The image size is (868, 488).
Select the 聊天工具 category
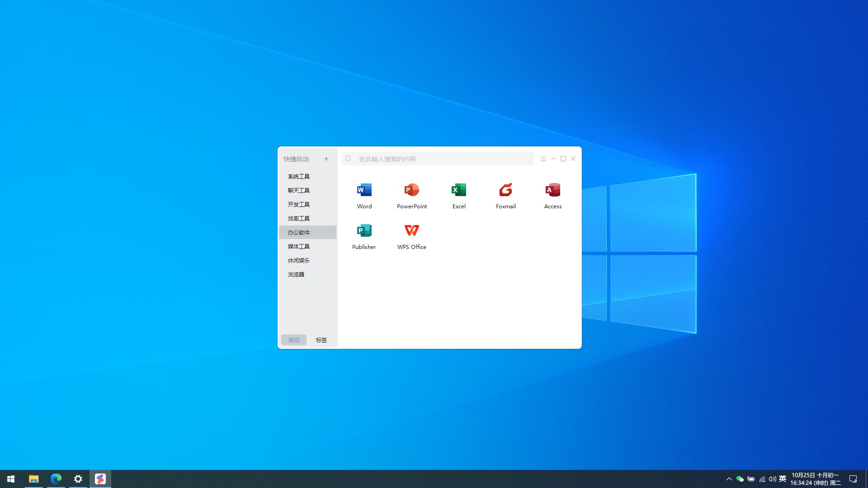click(x=299, y=191)
